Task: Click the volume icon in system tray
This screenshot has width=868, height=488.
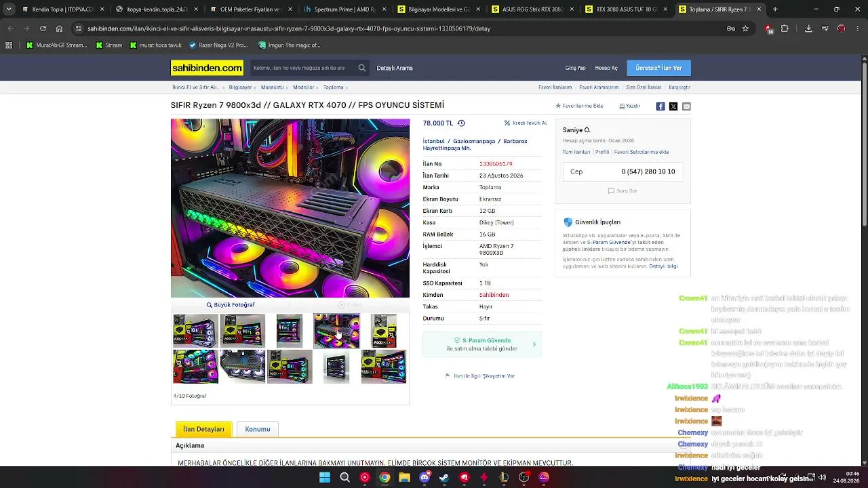Action: click(822, 477)
